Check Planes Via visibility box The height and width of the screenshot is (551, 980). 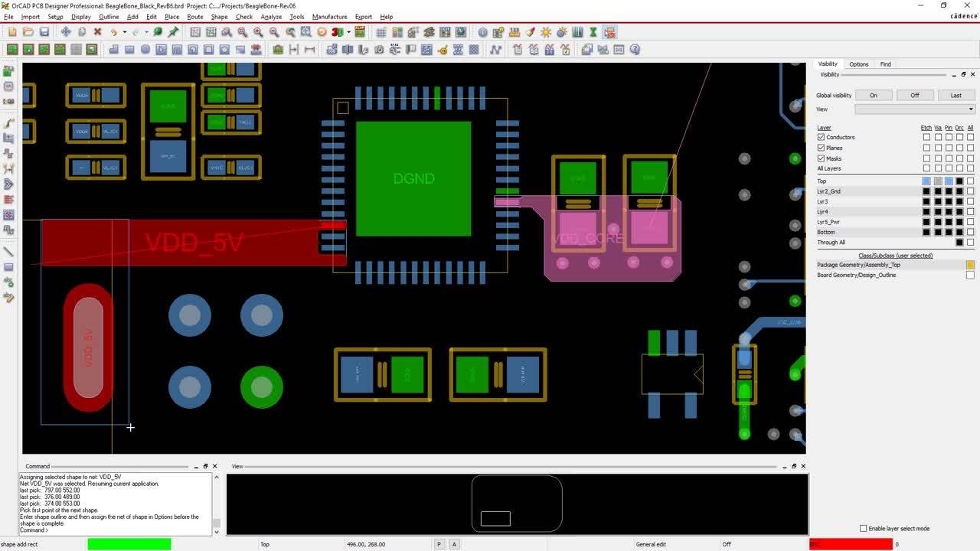click(x=938, y=148)
